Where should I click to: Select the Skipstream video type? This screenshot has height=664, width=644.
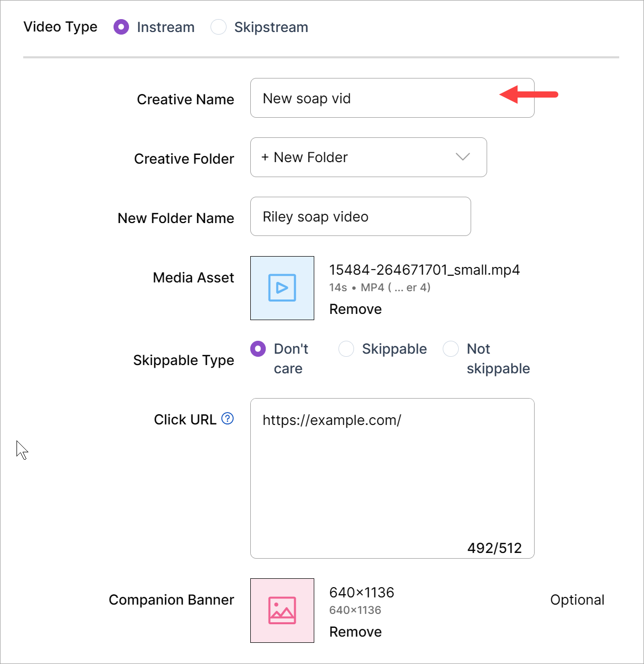[219, 27]
